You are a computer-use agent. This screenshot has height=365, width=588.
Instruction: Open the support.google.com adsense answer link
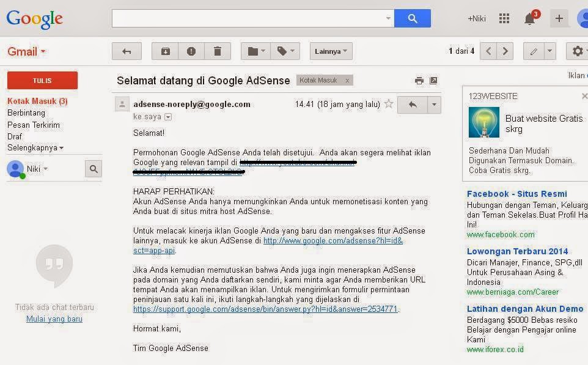tap(265, 309)
